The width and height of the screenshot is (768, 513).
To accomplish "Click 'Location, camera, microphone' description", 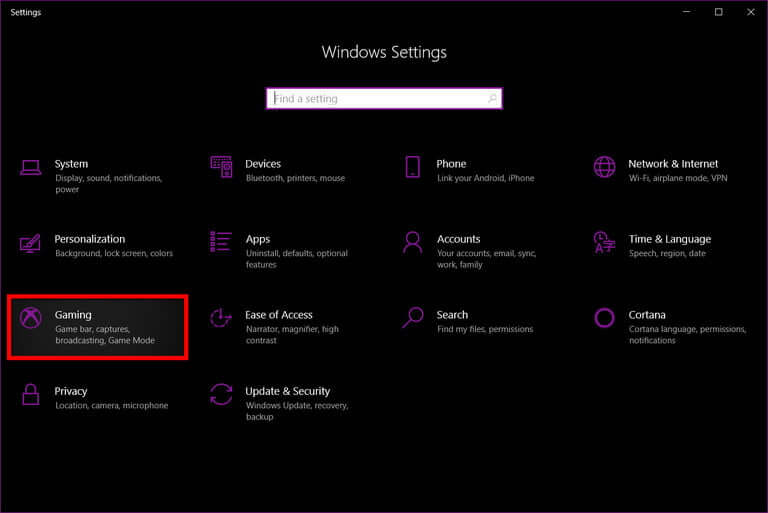I will point(112,406).
